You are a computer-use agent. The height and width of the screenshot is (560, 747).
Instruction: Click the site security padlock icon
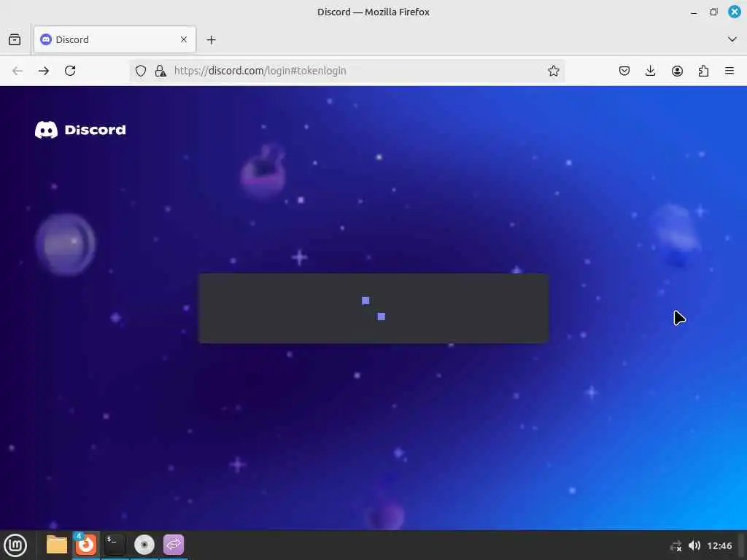pyautogui.click(x=160, y=71)
